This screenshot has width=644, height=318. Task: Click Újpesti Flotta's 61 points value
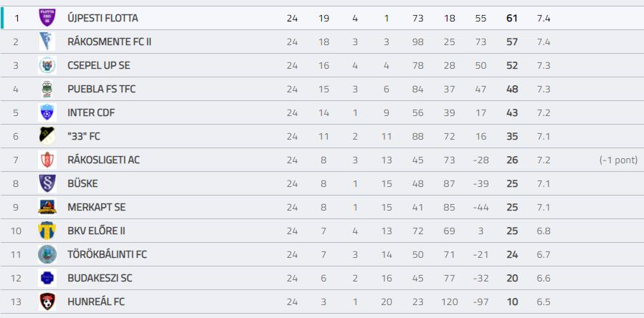point(512,19)
